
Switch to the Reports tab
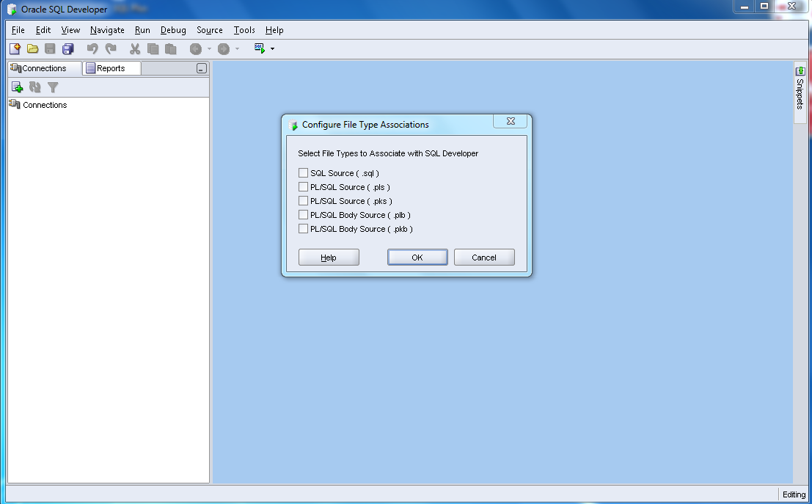pyautogui.click(x=111, y=68)
